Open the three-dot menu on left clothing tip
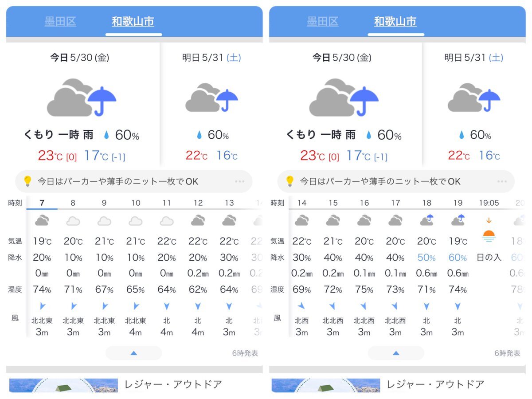Screen dimensions: 532x399 (x=240, y=181)
